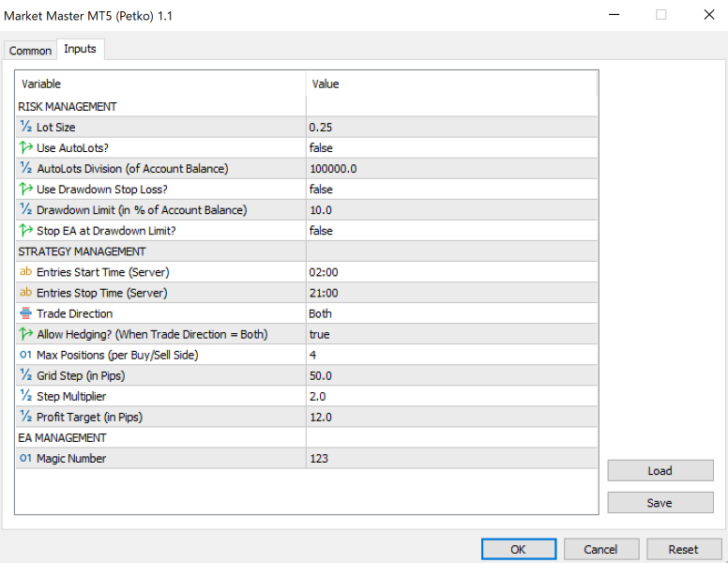Viewport: 728px width, 563px height.
Task: Click the Reset button
Action: click(x=683, y=549)
